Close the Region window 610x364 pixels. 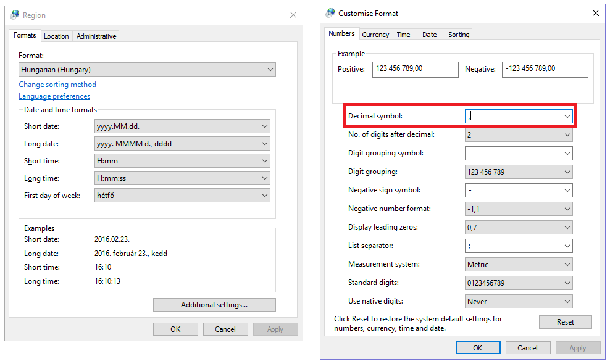tap(293, 15)
